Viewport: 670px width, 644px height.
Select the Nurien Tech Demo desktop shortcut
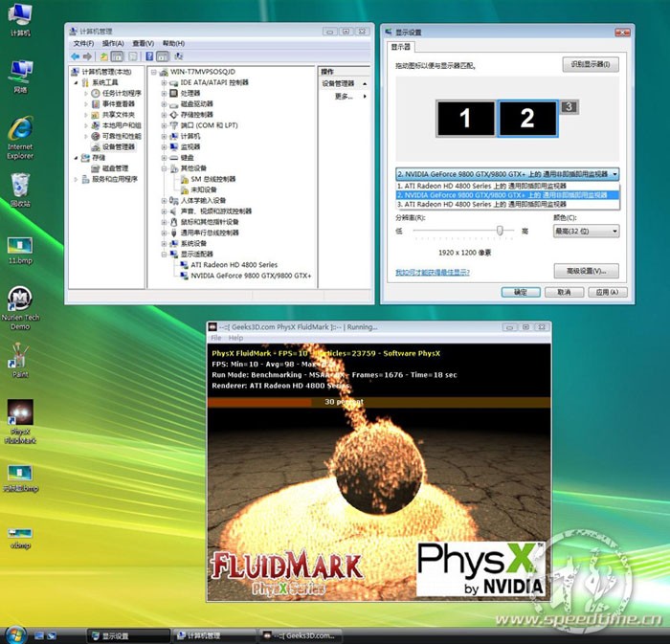(20, 308)
